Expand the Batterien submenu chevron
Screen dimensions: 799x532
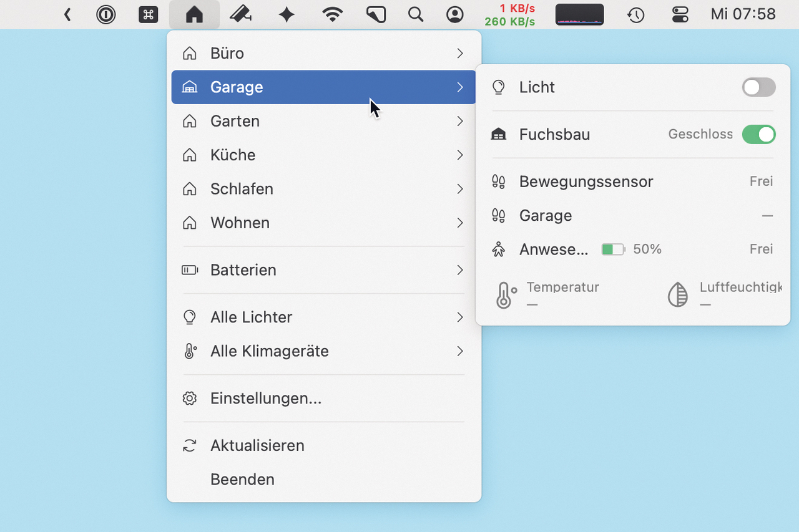coord(460,270)
